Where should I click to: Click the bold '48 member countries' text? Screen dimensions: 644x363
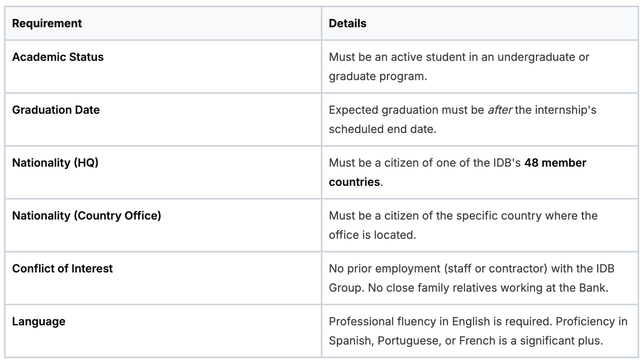[x=457, y=172]
